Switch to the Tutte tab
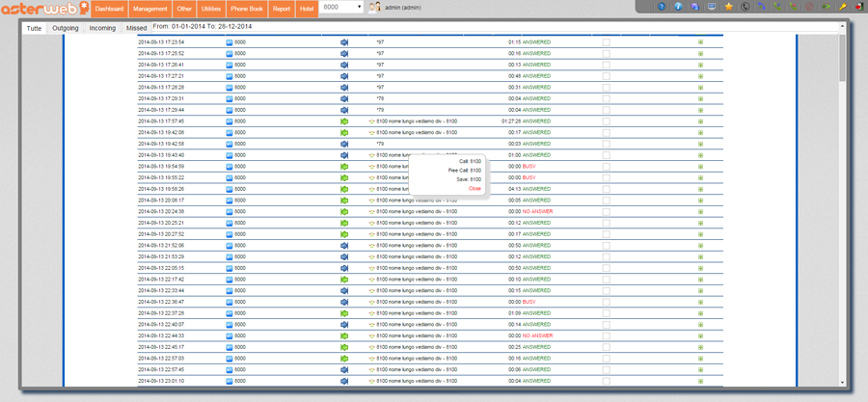The height and width of the screenshot is (402, 868). click(x=34, y=28)
